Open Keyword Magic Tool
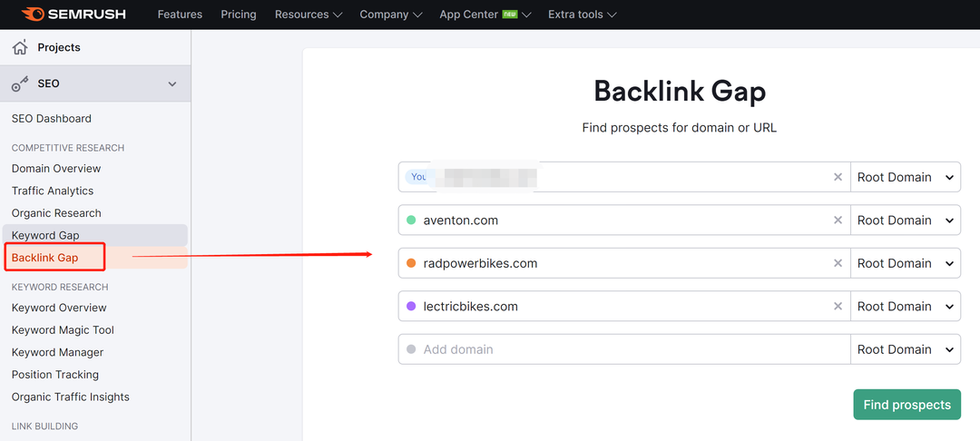Screen dimensions: 980x441 pos(63,330)
